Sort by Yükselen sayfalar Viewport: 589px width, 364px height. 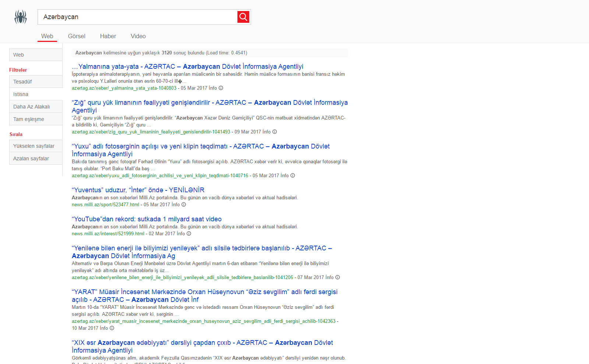click(x=36, y=146)
